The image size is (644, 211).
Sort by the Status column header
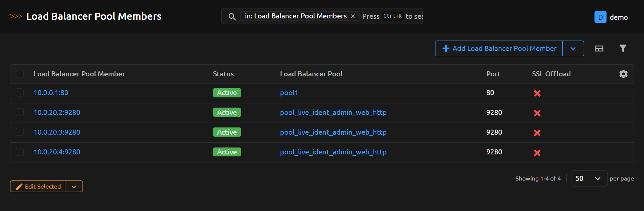[223, 74]
